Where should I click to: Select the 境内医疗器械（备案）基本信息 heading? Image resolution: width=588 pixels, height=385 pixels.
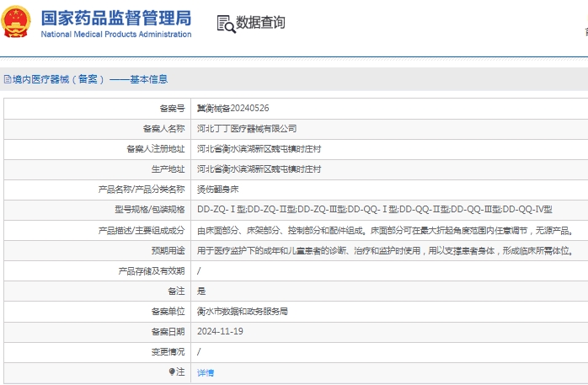90,79
